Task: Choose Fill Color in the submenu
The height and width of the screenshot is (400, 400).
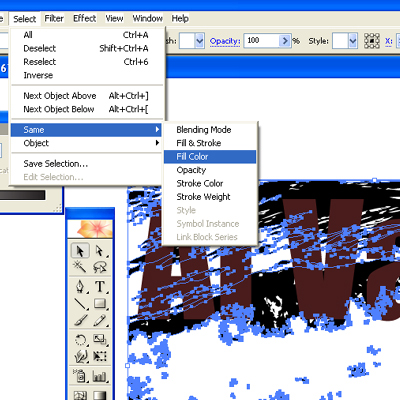Action: click(210, 157)
